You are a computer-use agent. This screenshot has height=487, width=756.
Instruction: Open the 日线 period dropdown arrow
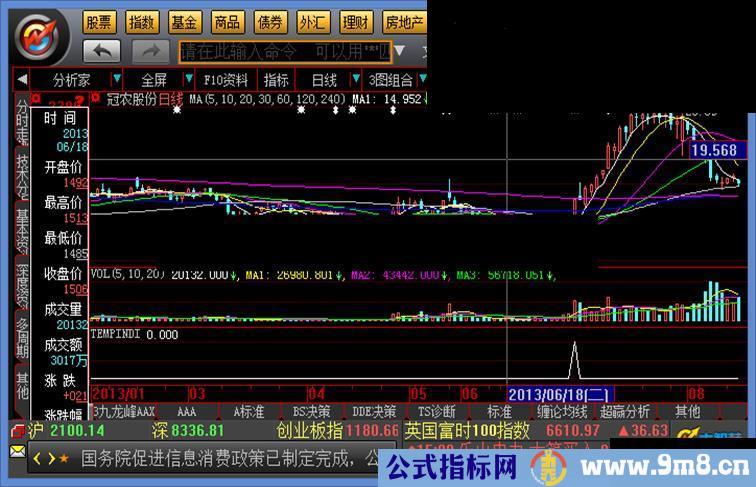354,79
